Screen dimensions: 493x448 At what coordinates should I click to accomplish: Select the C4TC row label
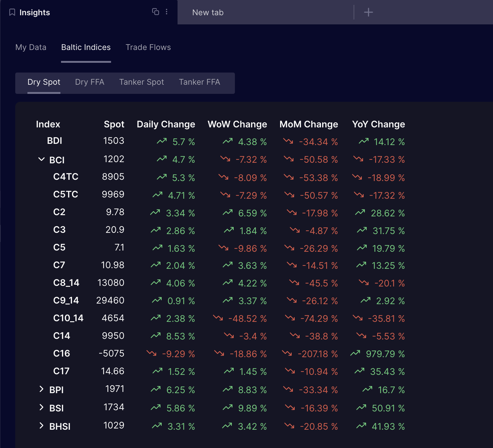click(66, 177)
